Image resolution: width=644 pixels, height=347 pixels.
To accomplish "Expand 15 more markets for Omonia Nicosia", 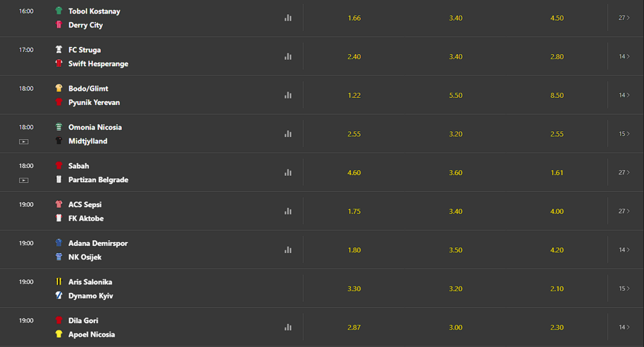I will click(x=624, y=134).
